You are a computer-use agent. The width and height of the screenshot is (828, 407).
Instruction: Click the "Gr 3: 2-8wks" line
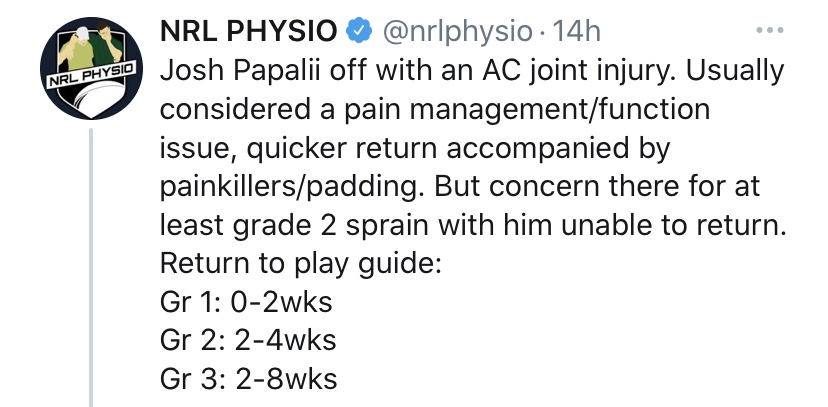[248, 380]
